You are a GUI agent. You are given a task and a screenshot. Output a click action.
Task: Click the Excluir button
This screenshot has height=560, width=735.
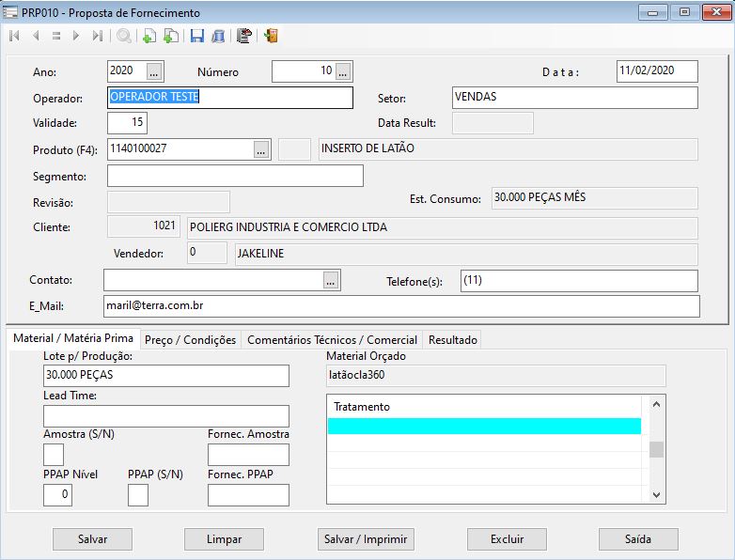tap(507, 539)
